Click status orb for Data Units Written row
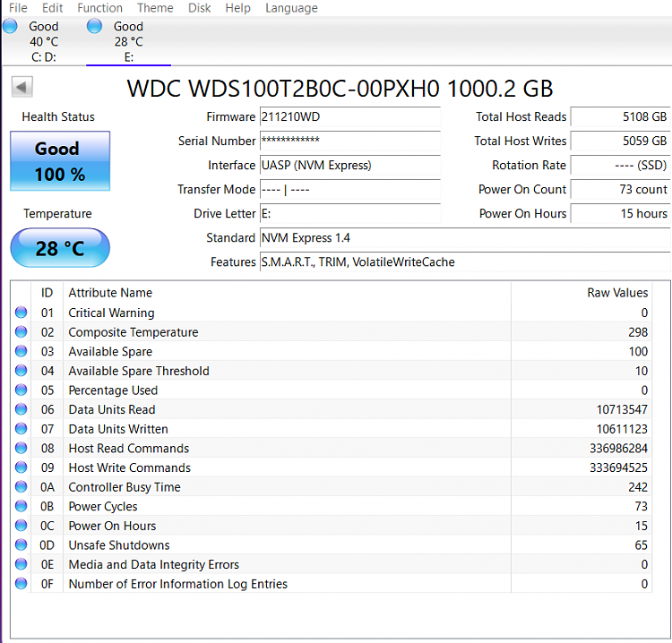672x643 pixels. pos(21,428)
